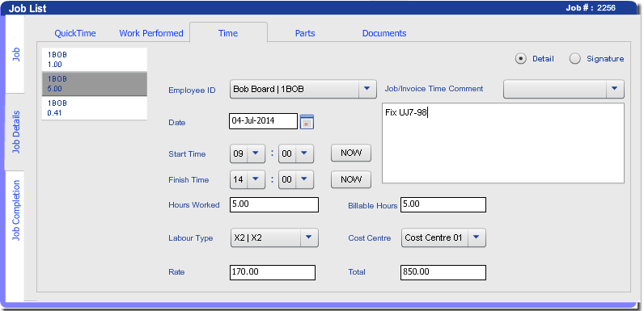
Task: Switch to the Job side tab
Action: click(x=15, y=54)
